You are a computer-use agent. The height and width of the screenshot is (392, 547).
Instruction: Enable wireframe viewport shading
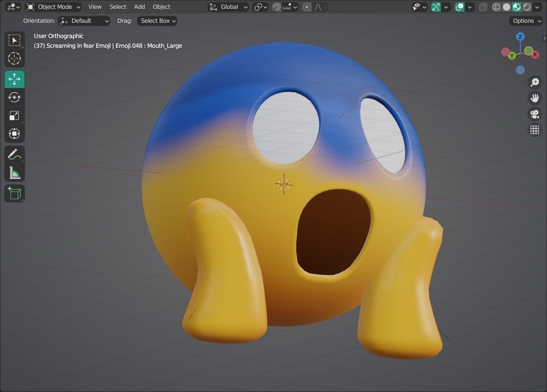pos(496,7)
